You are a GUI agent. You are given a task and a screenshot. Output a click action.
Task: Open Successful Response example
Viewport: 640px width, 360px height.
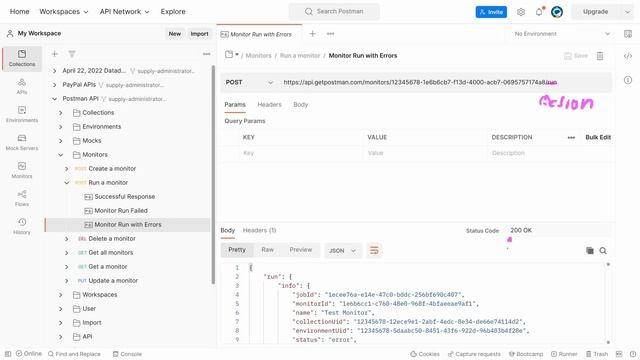[x=124, y=197]
